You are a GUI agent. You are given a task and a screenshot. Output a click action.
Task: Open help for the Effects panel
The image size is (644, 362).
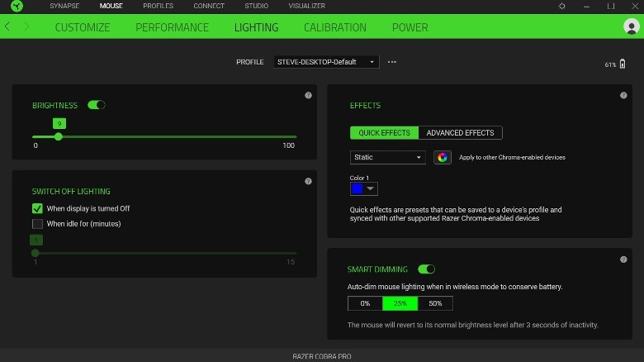click(623, 95)
